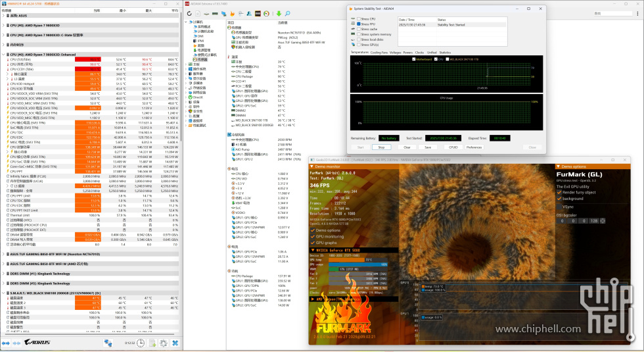This screenshot has width=644, height=352.
Task: Click HWiNFO clock timer icon
Action: [141, 343]
